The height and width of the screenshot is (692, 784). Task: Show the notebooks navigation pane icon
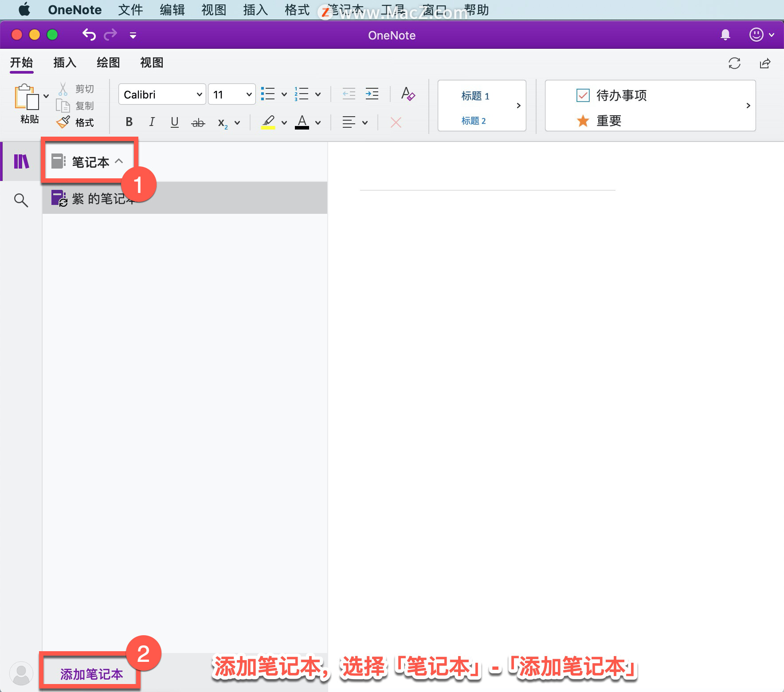pyautogui.click(x=21, y=161)
